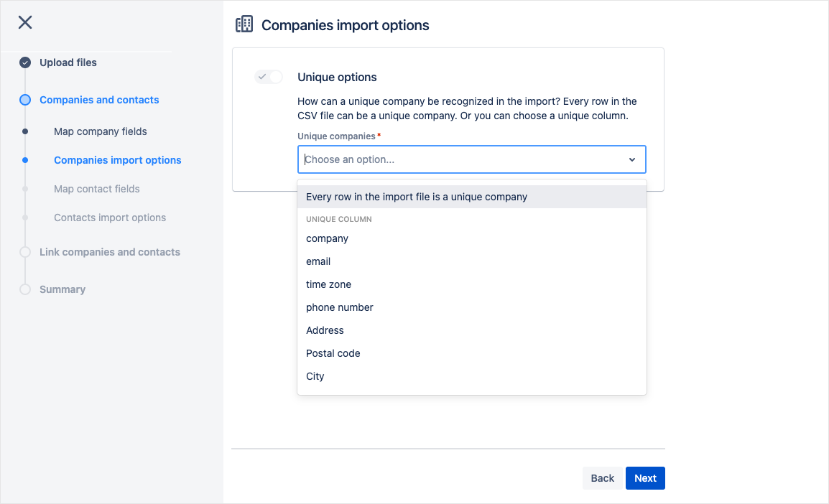829x504 pixels.
Task: Select 'Every row in the import file' option
Action: pos(417,197)
